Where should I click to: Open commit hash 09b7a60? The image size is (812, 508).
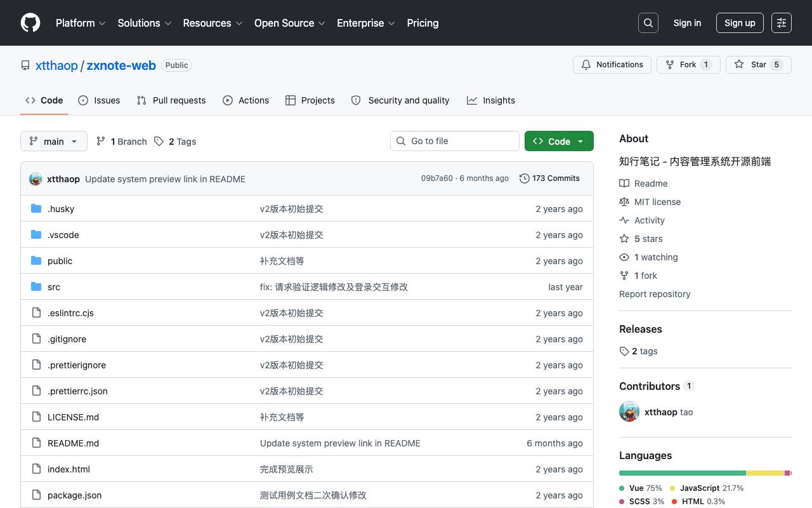pos(437,178)
